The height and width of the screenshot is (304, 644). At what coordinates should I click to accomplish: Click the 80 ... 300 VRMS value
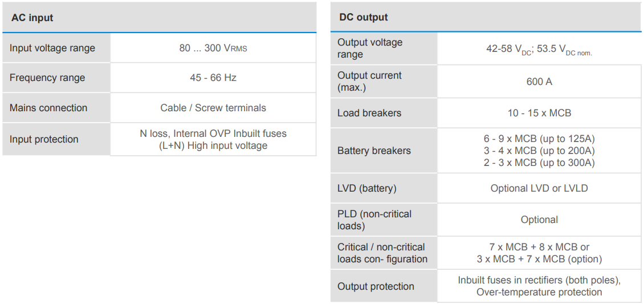(x=213, y=48)
